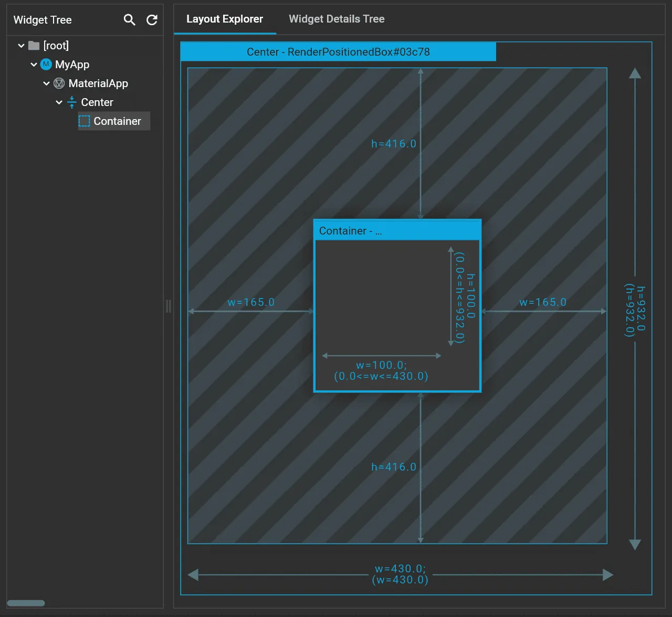Click the MaterialApp widget icon
Viewport: 672px width, 617px height.
(59, 83)
